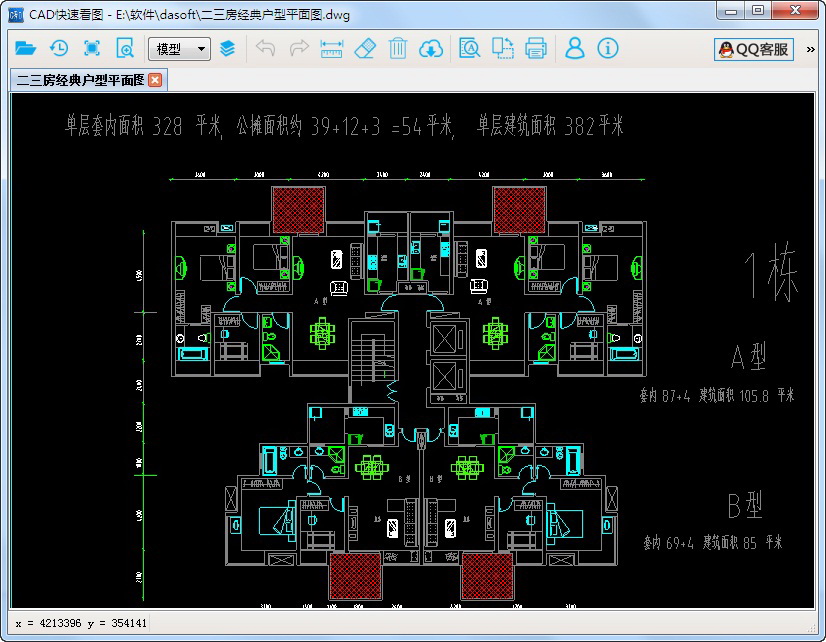This screenshot has width=826, height=642.
Task: Click the QQ客服 support button
Action: [753, 49]
